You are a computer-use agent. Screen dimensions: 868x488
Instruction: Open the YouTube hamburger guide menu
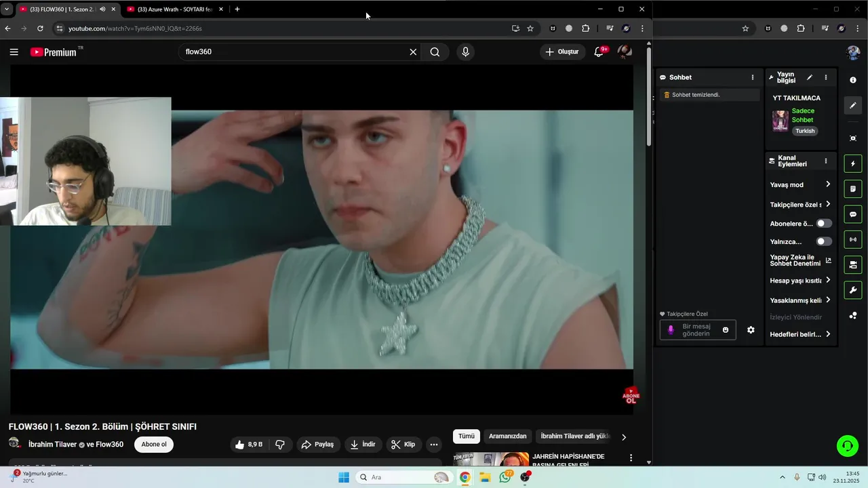[x=14, y=52]
